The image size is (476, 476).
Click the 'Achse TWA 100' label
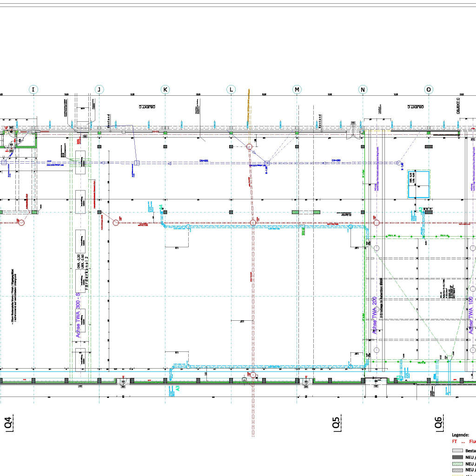point(471,315)
